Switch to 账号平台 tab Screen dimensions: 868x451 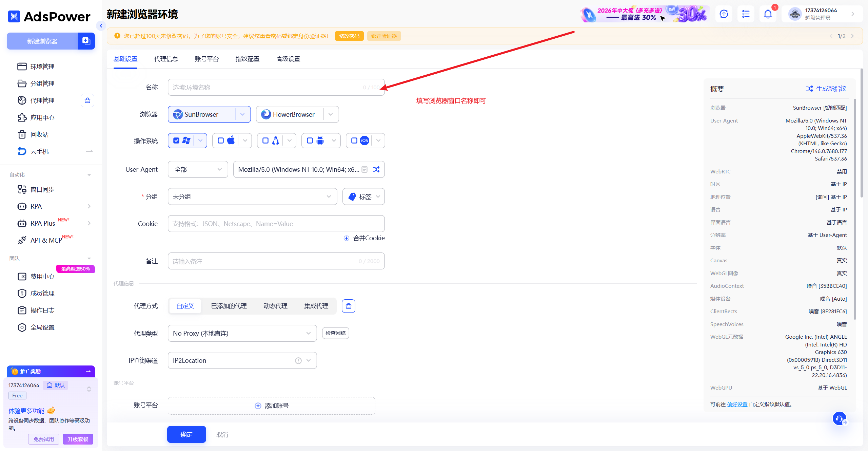[x=207, y=59]
